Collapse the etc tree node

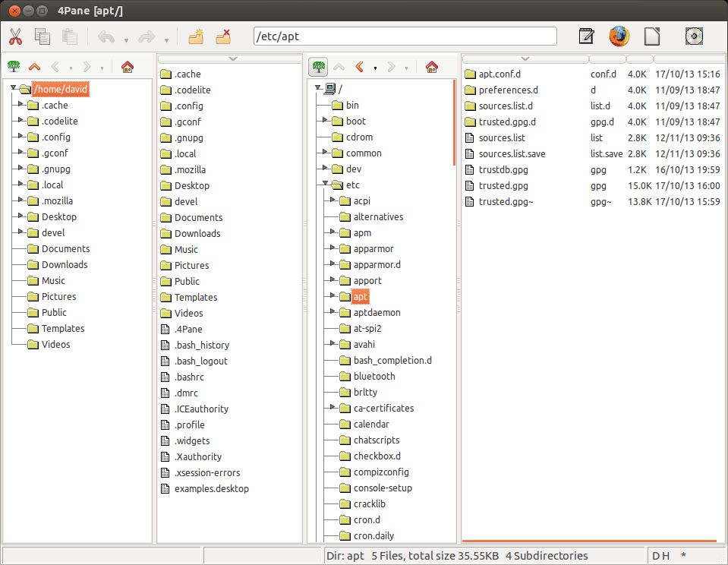[324, 185]
